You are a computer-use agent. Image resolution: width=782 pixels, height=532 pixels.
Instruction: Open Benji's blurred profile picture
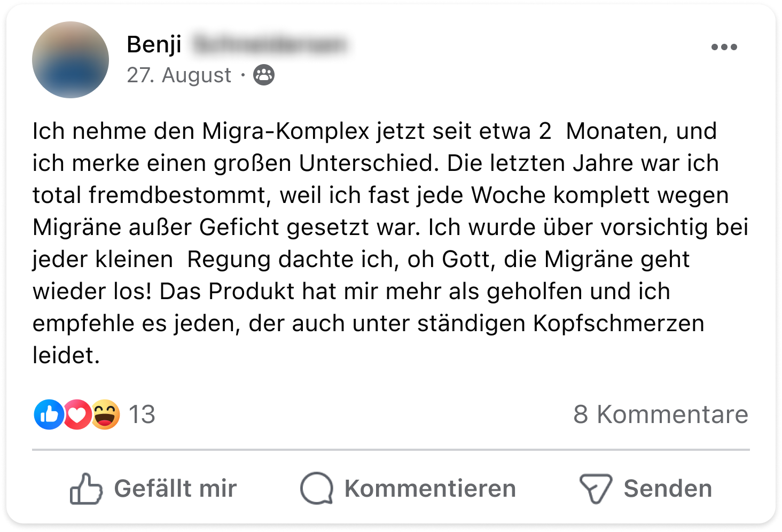pos(71,60)
